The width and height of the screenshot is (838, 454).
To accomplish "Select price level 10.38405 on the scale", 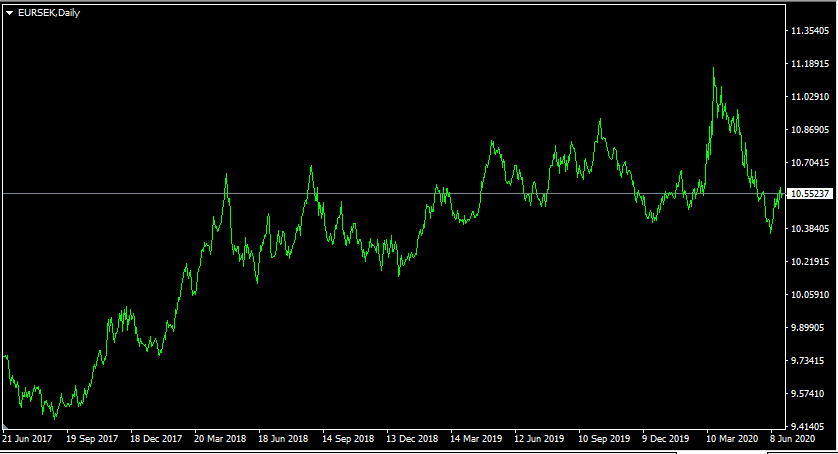I will click(810, 229).
